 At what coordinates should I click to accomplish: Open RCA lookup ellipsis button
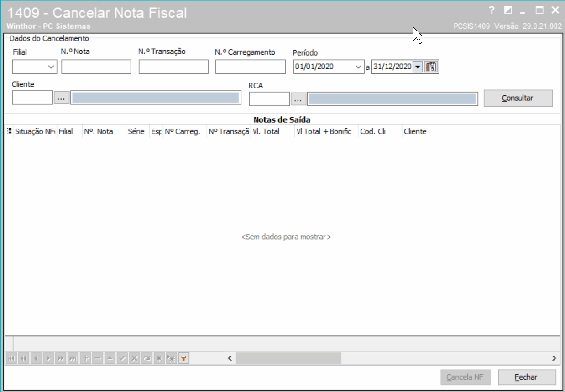tap(298, 98)
